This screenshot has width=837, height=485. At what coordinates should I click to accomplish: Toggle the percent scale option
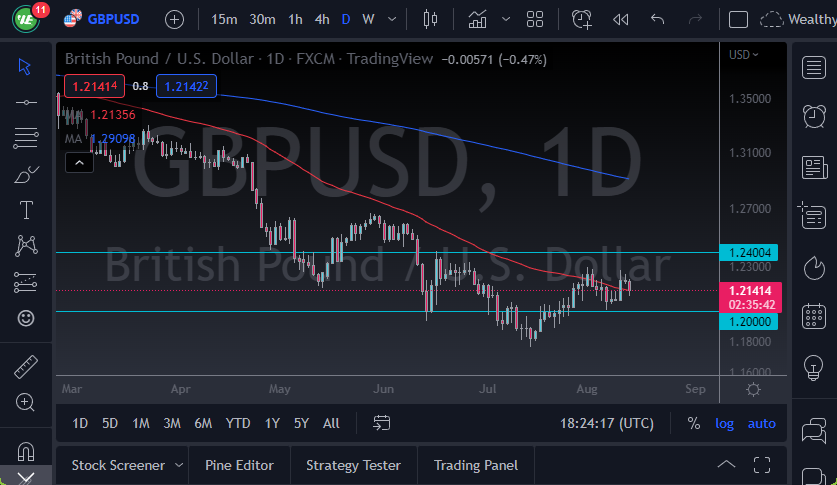[693, 423]
